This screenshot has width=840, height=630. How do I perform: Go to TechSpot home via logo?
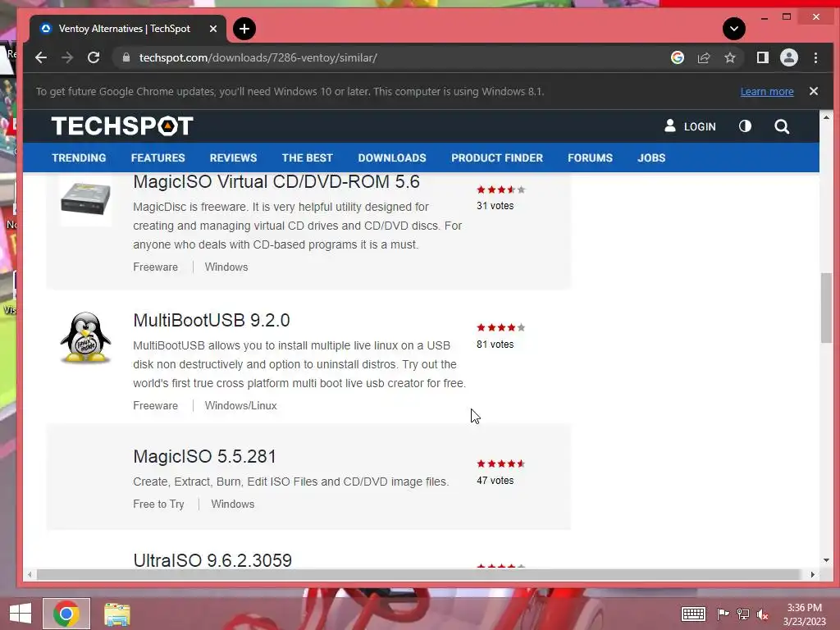point(122,126)
